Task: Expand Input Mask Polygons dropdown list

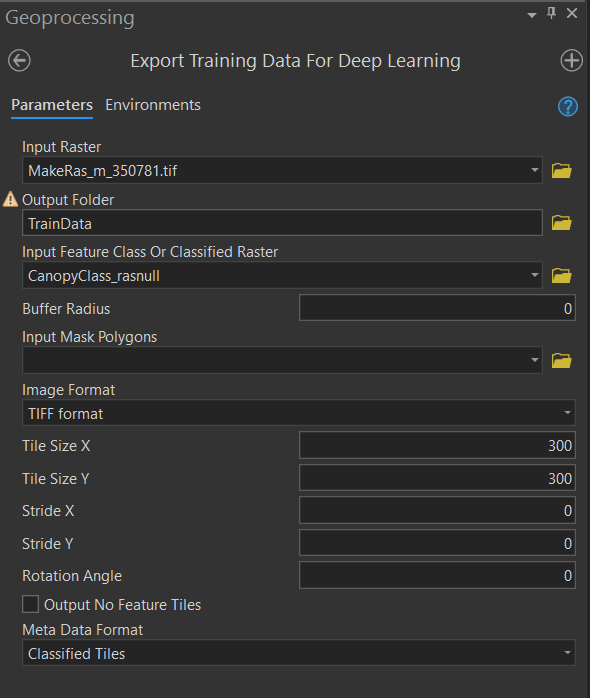Action: tap(534, 360)
